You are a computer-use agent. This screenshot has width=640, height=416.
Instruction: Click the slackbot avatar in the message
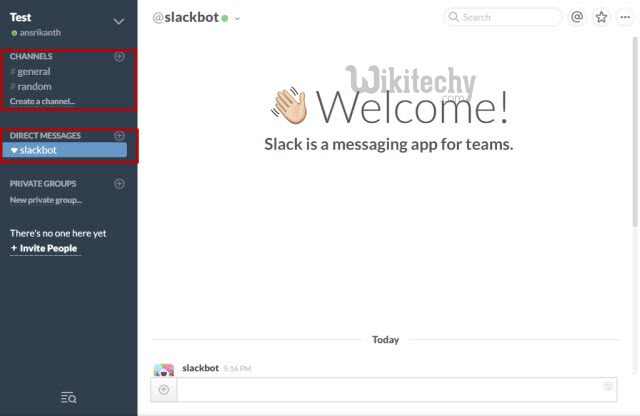[164, 370]
